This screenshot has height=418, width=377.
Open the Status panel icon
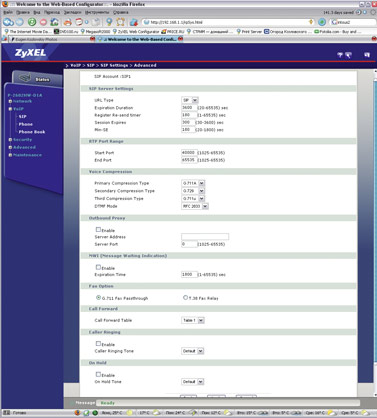click(37, 79)
